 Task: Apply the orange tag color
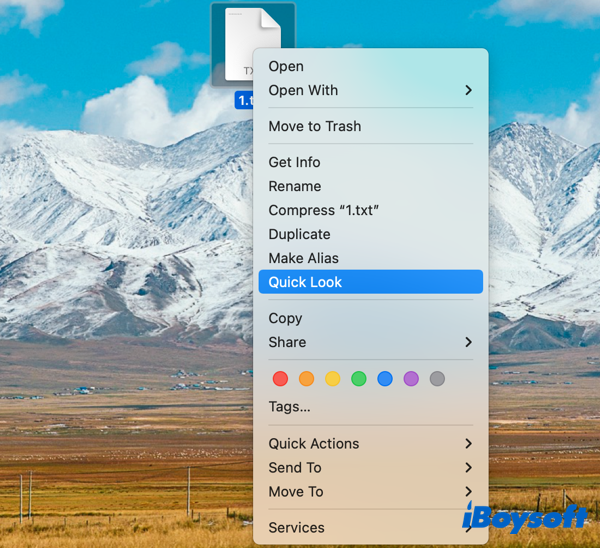[x=306, y=379]
